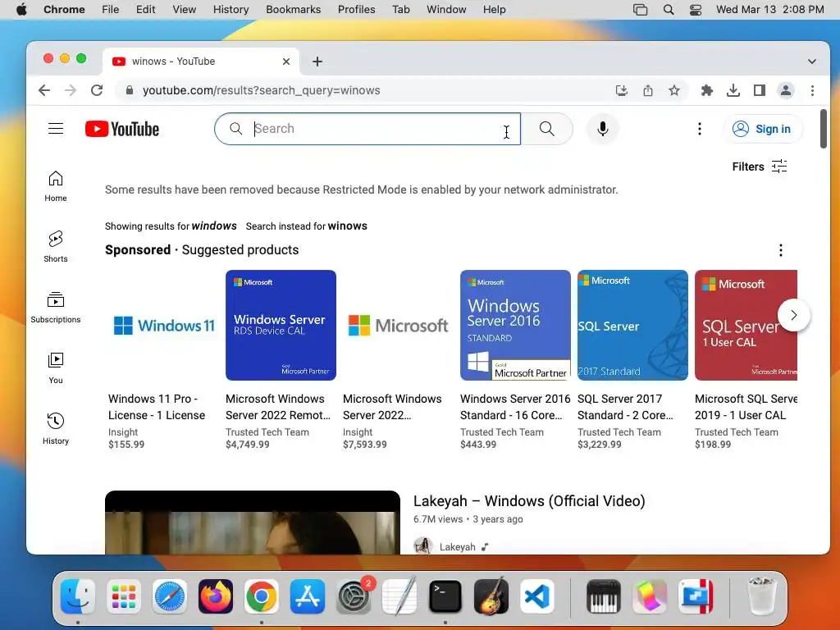Open the Windows 11 Pro License product

(157, 407)
